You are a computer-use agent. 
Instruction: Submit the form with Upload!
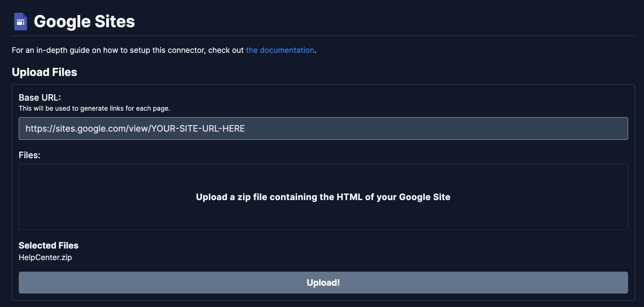pos(323,282)
